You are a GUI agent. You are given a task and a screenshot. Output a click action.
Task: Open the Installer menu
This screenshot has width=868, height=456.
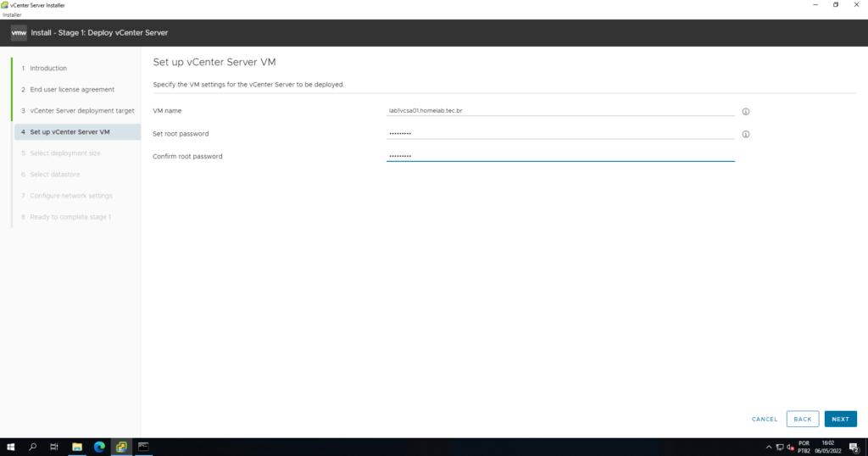(x=12, y=15)
